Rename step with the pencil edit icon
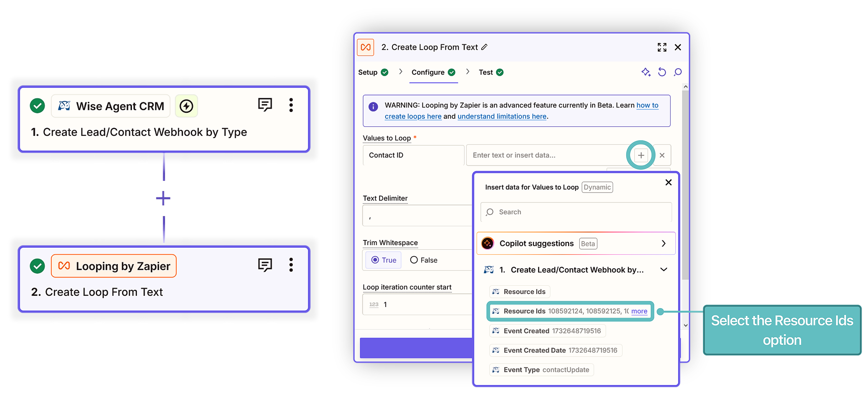 click(x=484, y=47)
